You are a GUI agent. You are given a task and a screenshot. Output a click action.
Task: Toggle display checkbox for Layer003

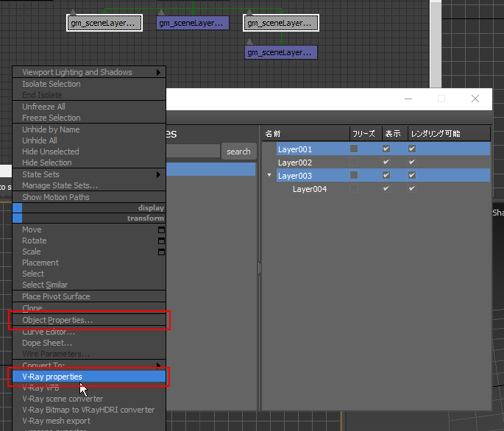click(386, 176)
